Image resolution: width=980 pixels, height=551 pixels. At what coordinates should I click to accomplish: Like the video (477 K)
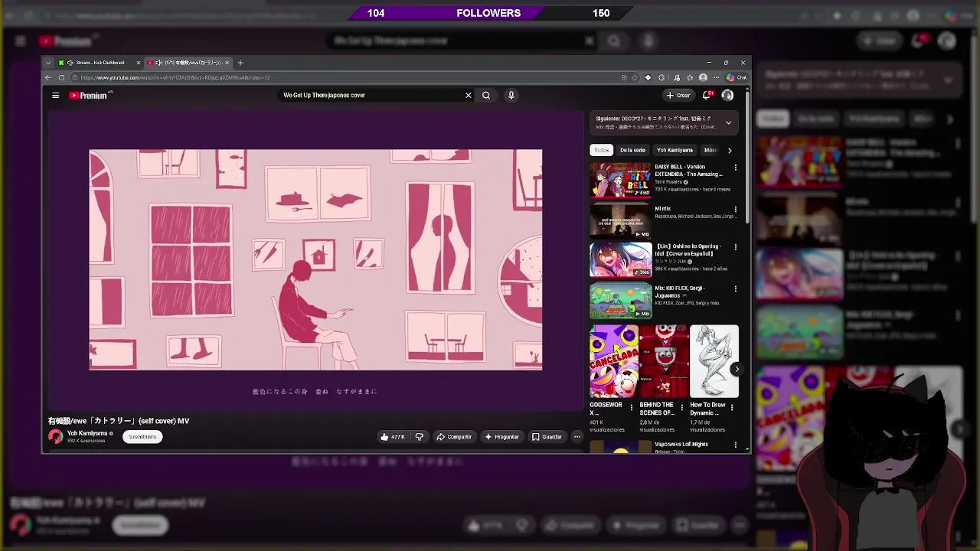click(392, 437)
